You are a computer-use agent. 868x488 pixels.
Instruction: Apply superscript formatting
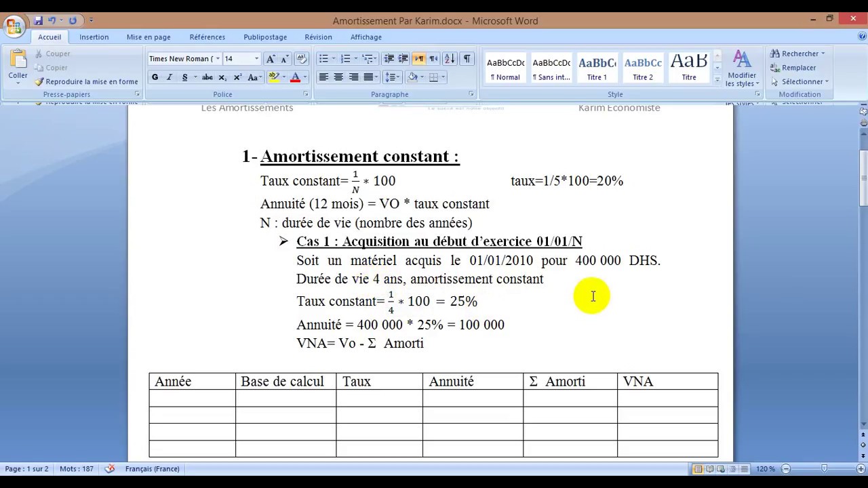(237, 77)
